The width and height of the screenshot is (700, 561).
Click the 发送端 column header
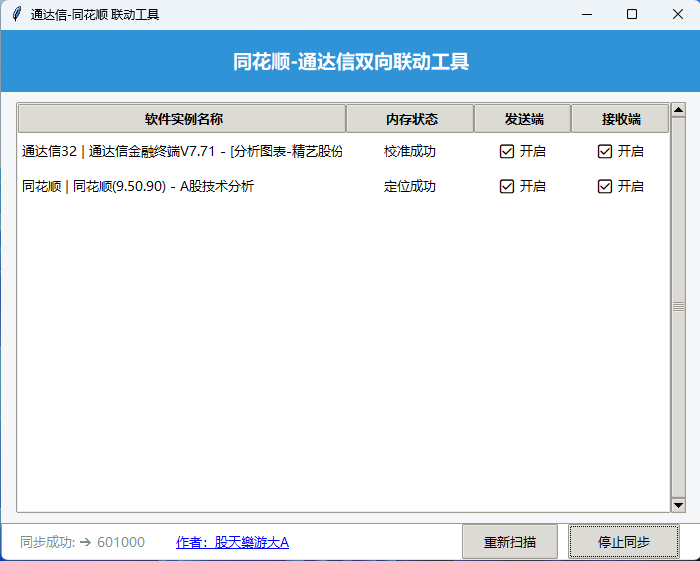pyautogui.click(x=523, y=119)
